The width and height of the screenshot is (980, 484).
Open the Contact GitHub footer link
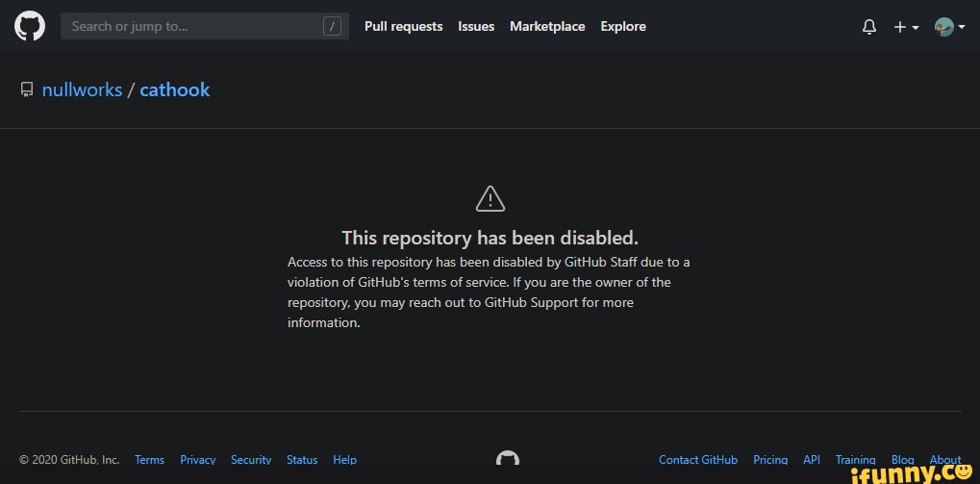click(x=698, y=460)
